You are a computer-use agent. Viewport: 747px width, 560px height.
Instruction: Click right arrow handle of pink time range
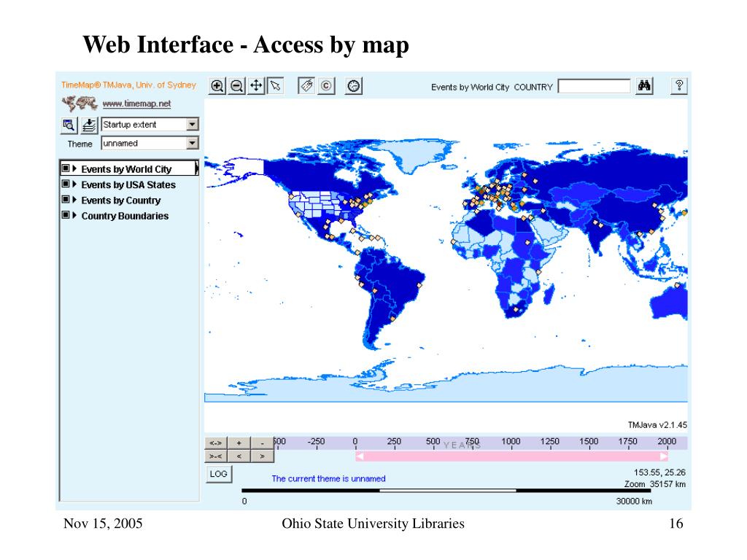[x=664, y=456]
